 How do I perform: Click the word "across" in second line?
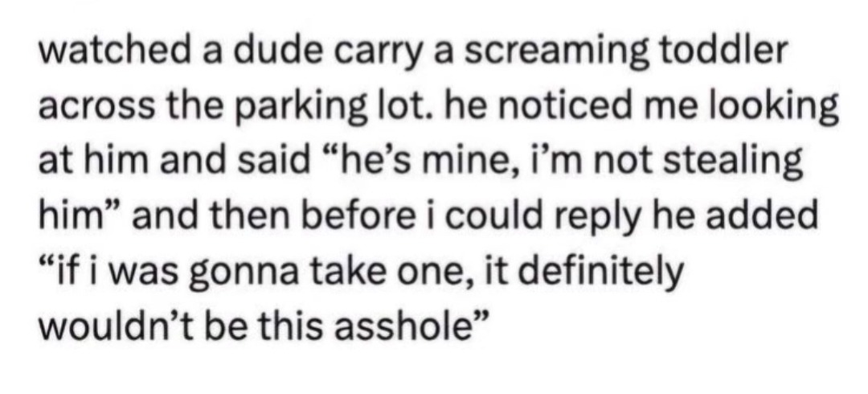[89, 108]
